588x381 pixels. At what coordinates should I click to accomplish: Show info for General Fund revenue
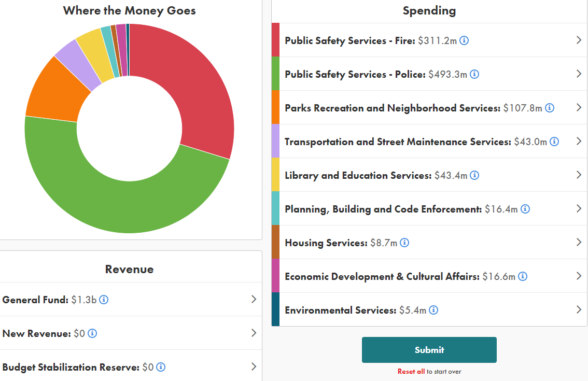click(x=104, y=300)
